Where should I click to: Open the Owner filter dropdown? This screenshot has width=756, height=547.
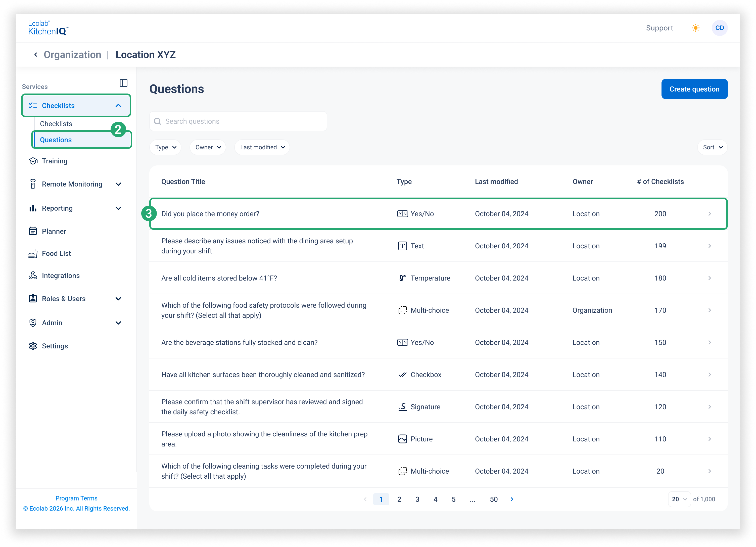(208, 147)
